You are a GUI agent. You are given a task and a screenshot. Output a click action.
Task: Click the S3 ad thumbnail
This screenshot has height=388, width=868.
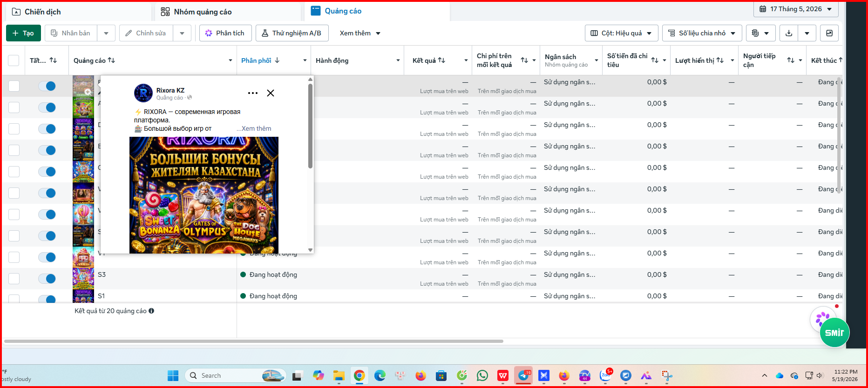point(83,279)
